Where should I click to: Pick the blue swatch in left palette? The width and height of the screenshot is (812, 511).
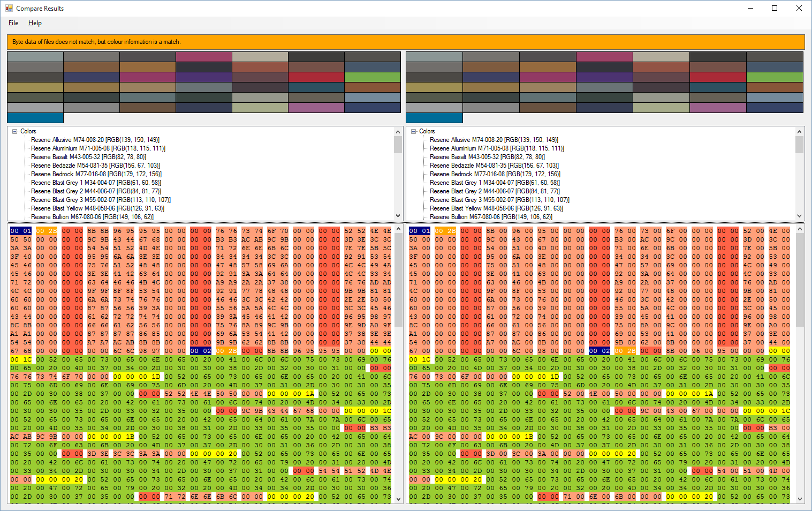(35, 118)
